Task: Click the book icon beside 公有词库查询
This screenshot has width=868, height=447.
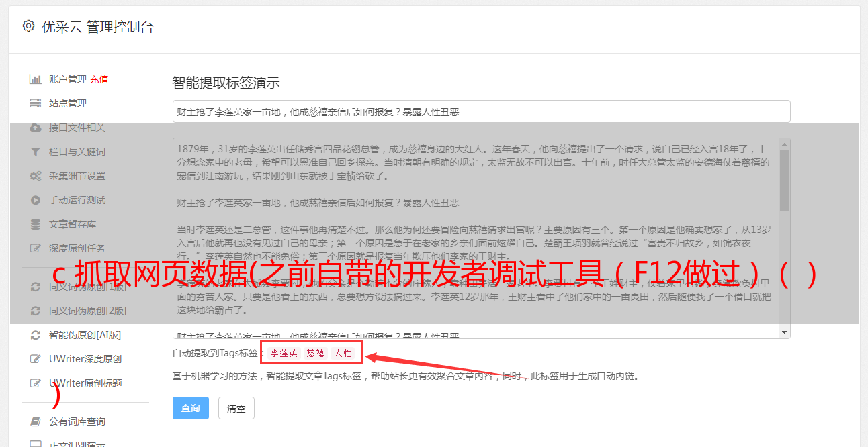Action: click(36, 421)
